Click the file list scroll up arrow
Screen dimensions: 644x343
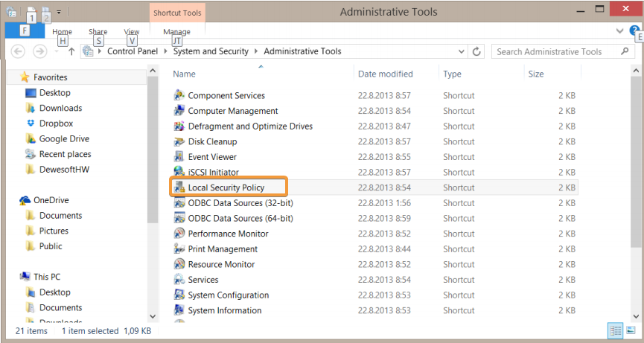click(x=637, y=71)
